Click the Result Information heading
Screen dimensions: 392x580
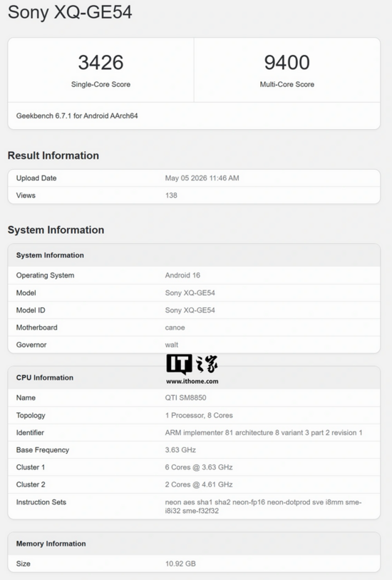[x=53, y=156]
